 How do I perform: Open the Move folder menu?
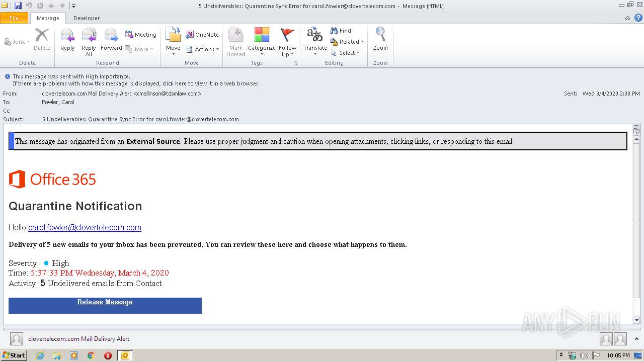point(173,41)
